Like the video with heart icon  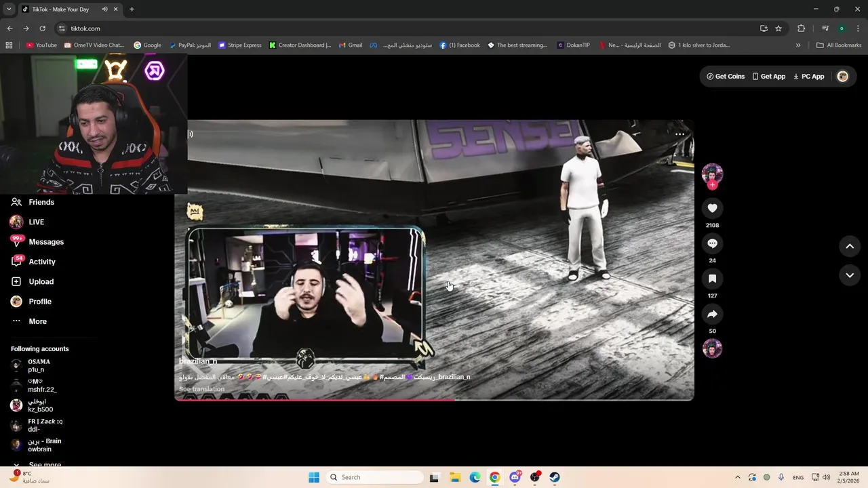click(x=712, y=208)
